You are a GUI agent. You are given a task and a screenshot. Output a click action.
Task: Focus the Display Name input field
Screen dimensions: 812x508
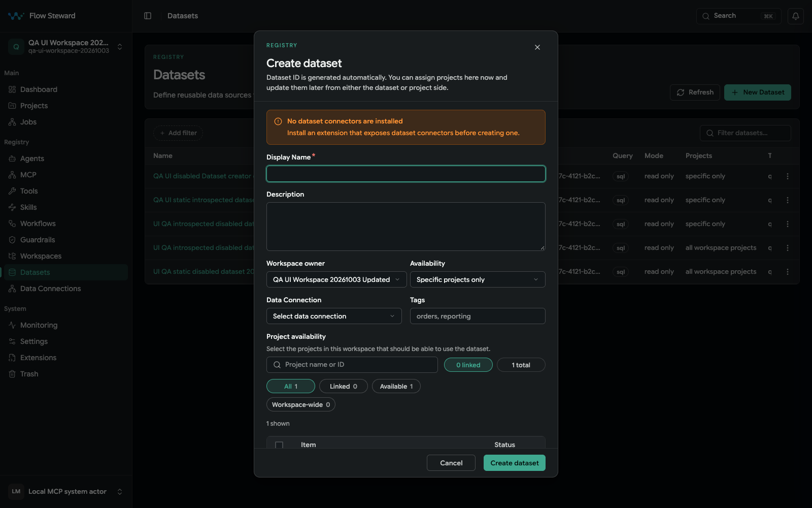click(406, 174)
